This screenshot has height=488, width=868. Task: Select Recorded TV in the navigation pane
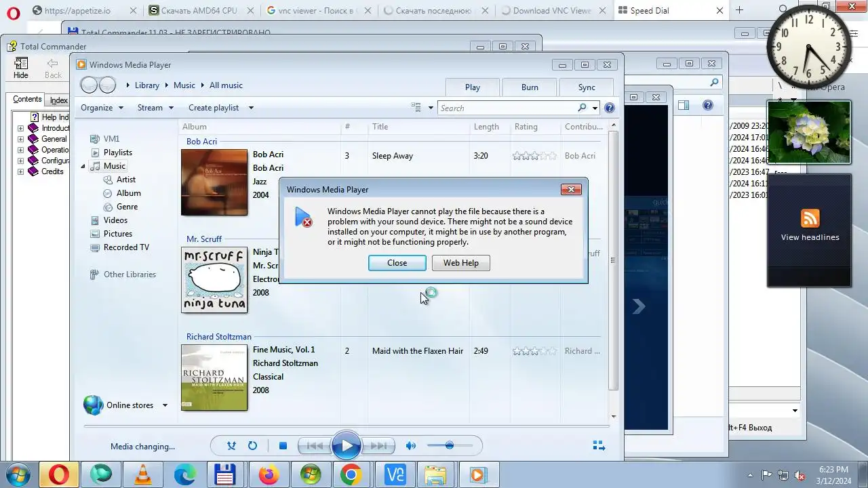coord(125,247)
